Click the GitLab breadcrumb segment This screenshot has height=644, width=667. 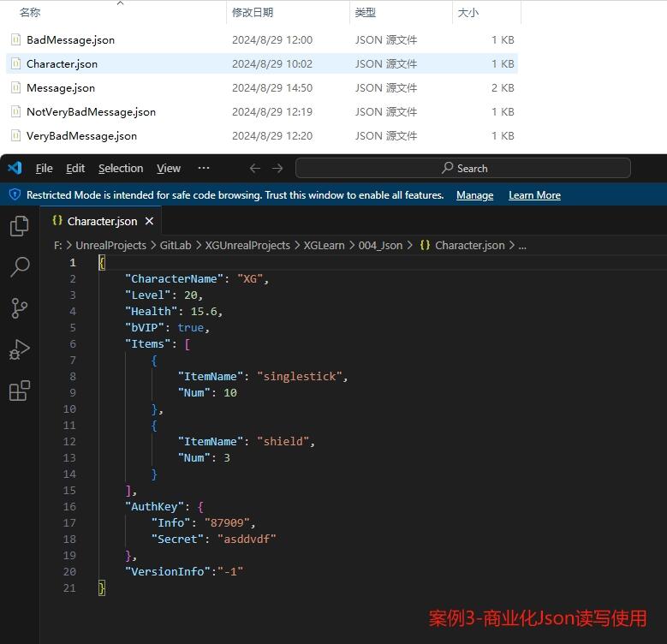coord(176,246)
